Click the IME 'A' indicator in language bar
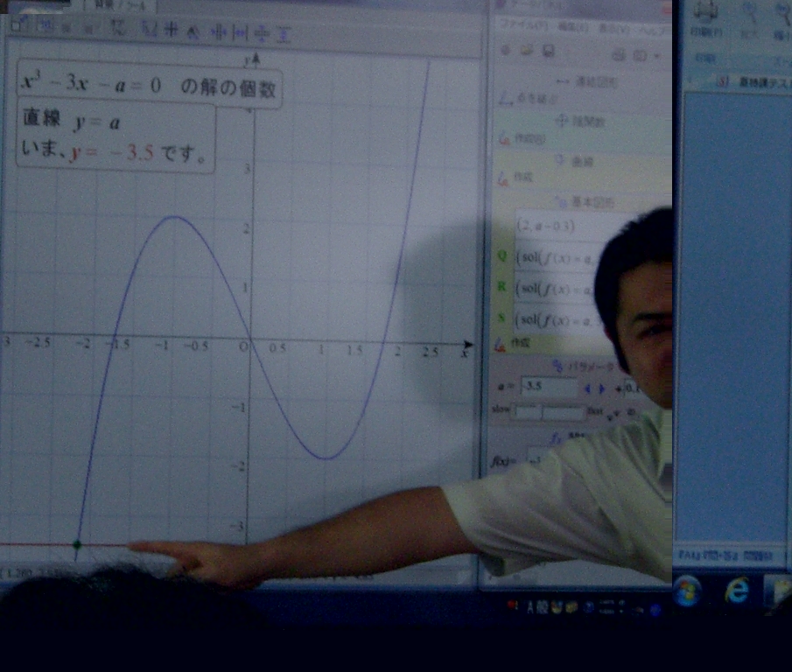The height and width of the screenshot is (672, 792). point(529,607)
